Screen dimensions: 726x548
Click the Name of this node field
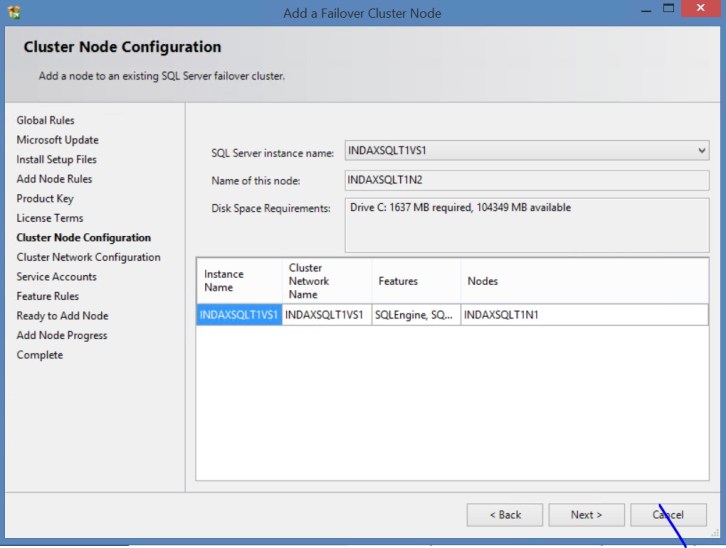pos(527,180)
